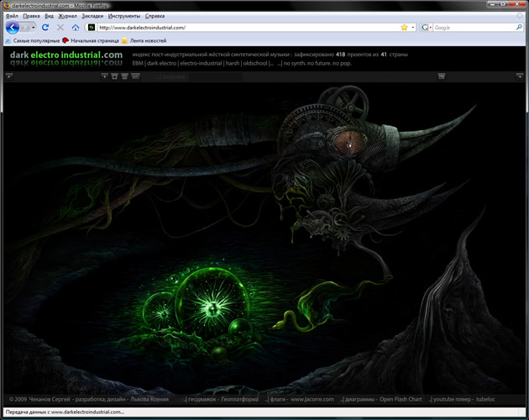Click into the Google search box
This screenshot has height=420, width=529.
point(474,28)
